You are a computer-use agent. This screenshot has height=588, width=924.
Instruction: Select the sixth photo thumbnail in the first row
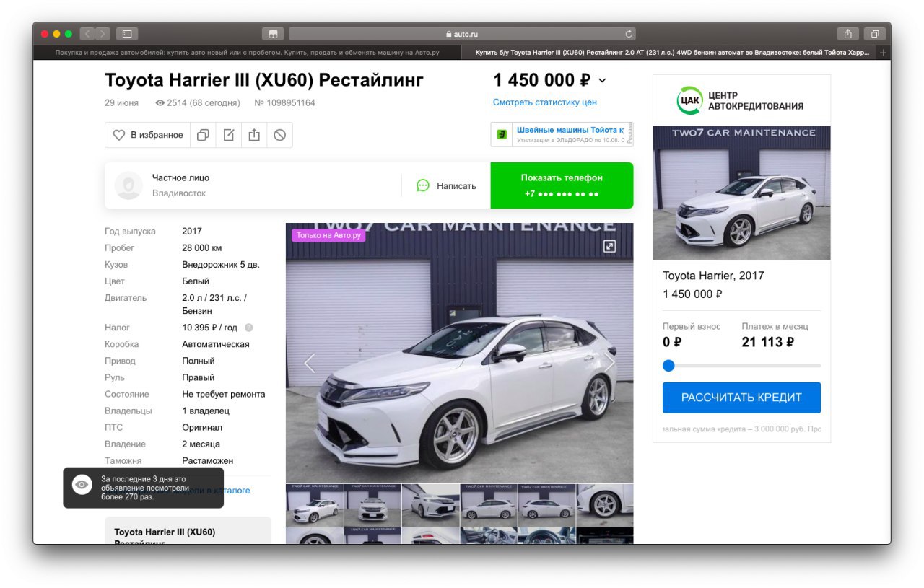[x=605, y=505]
